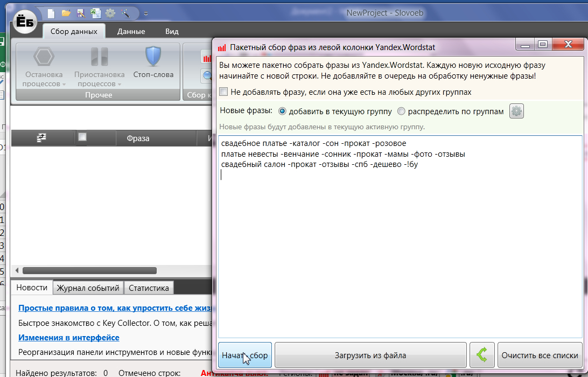Click the платье невесты phrase line
Viewport: 588px width, 377px height.
(343, 154)
